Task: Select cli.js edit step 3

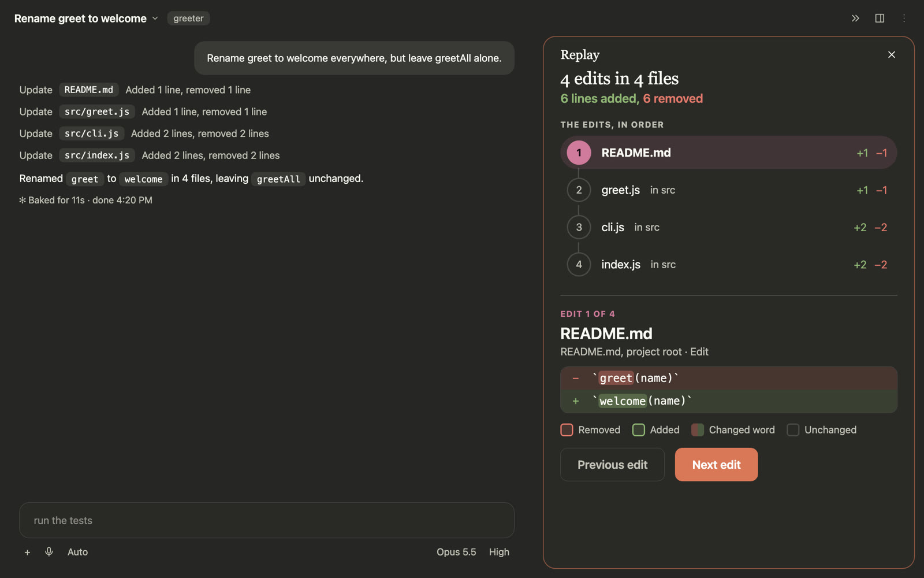Action: 728,227
